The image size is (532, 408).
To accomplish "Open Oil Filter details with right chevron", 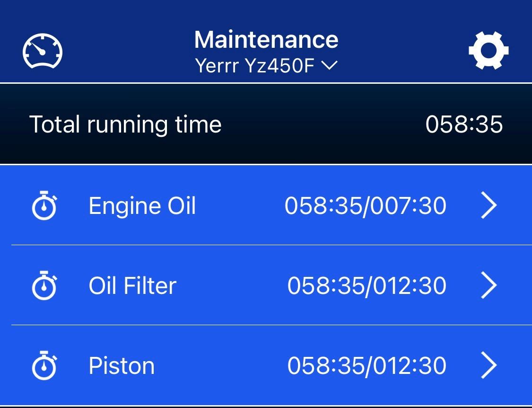I will click(489, 285).
